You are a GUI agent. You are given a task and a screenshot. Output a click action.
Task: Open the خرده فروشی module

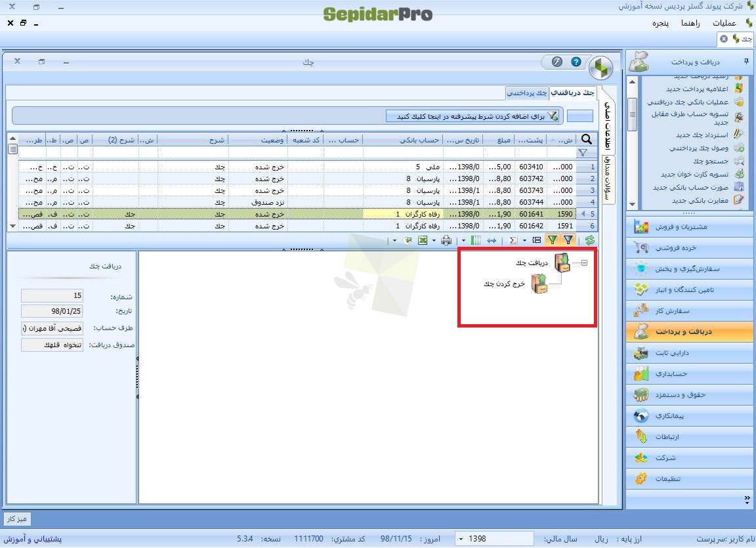pos(690,247)
